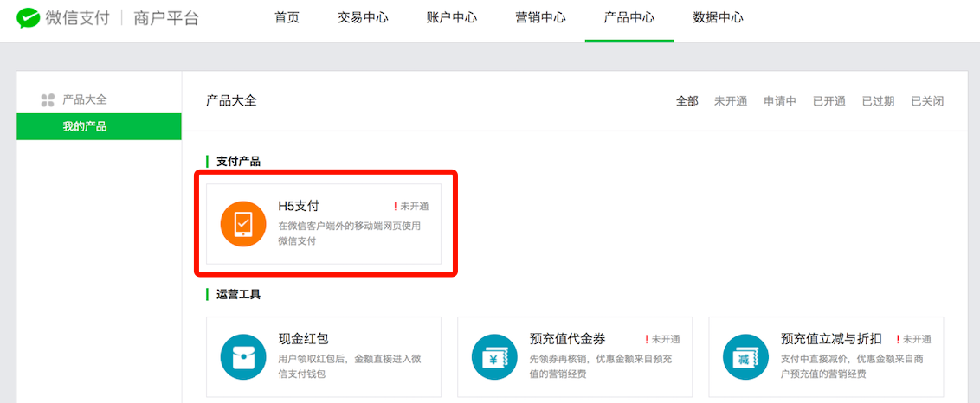
Task: Click the 预充值代金券 coupon icon
Action: [x=495, y=357]
